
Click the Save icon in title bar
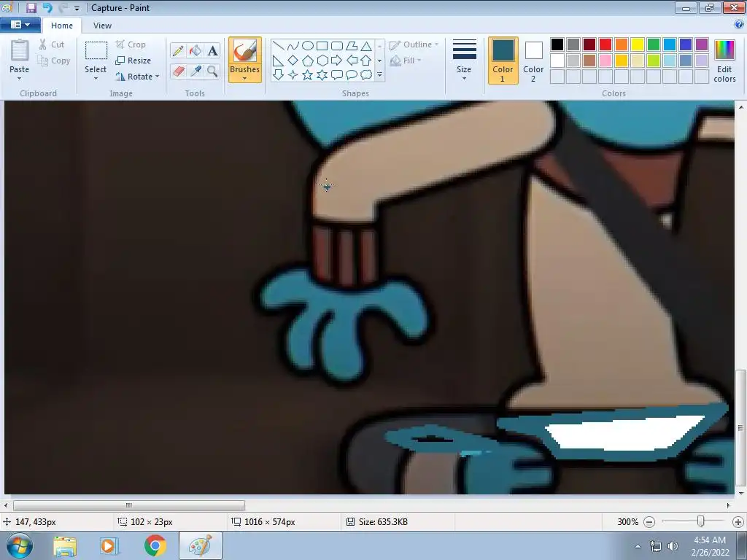pyautogui.click(x=31, y=7)
